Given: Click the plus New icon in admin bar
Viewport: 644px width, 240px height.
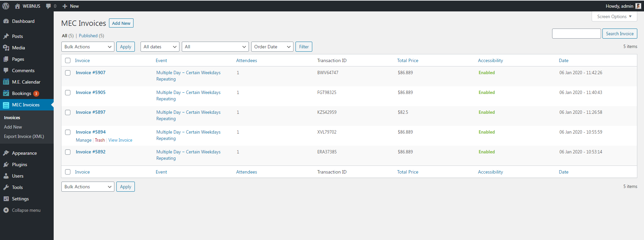Looking at the screenshot, I should 65,6.
